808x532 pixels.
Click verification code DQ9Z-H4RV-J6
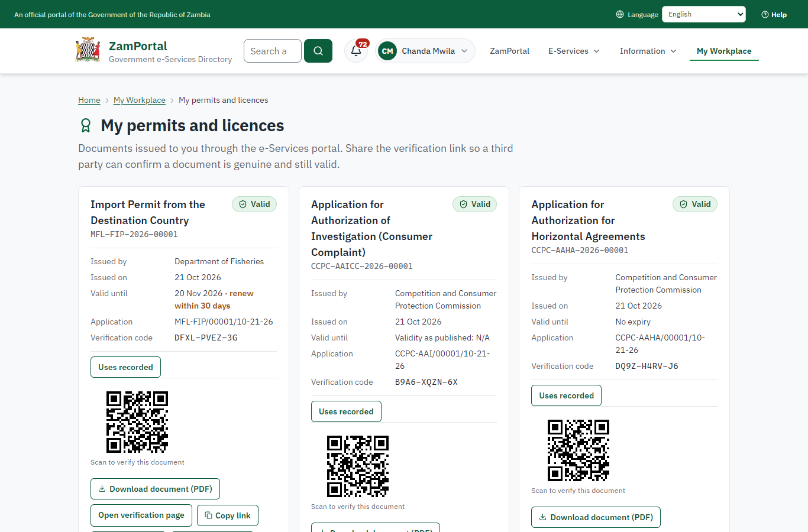coord(647,366)
